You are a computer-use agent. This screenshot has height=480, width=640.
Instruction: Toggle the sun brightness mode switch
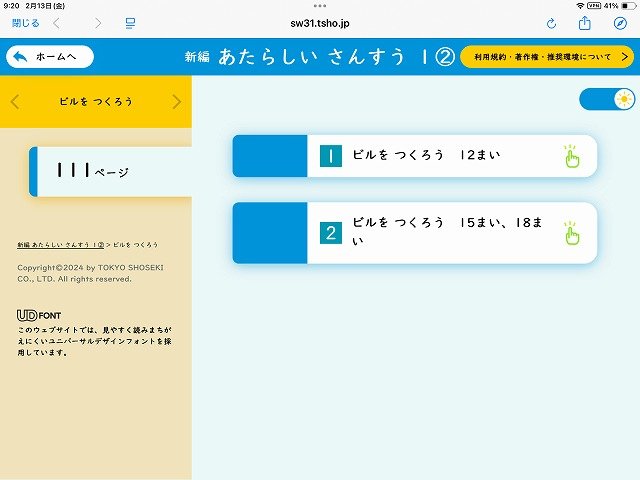point(607,99)
